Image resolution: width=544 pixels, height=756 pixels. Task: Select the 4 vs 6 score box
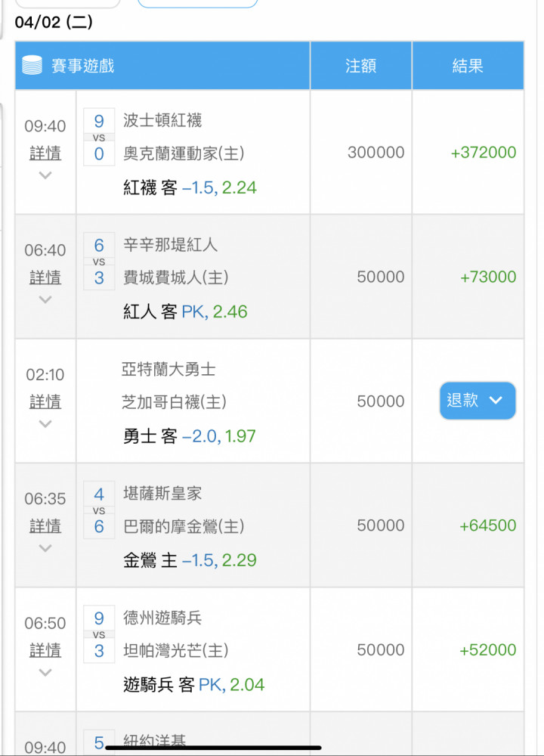99,510
